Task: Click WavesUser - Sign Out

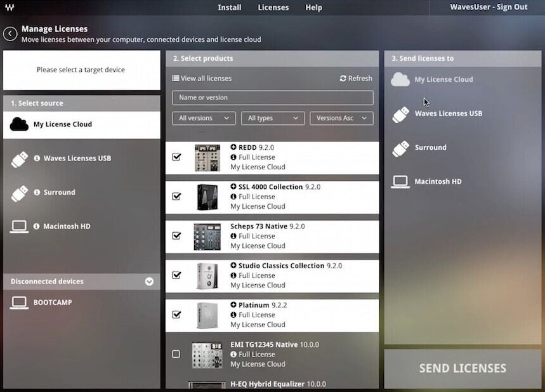Action: point(489,7)
